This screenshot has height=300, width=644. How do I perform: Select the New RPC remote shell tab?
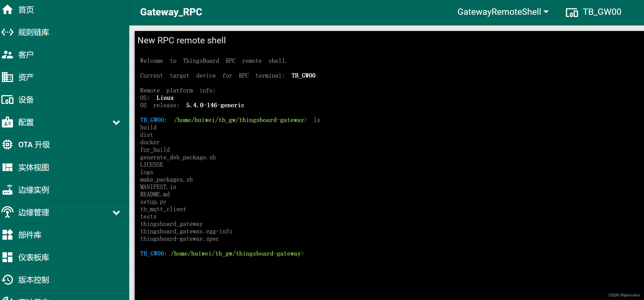[x=183, y=40]
